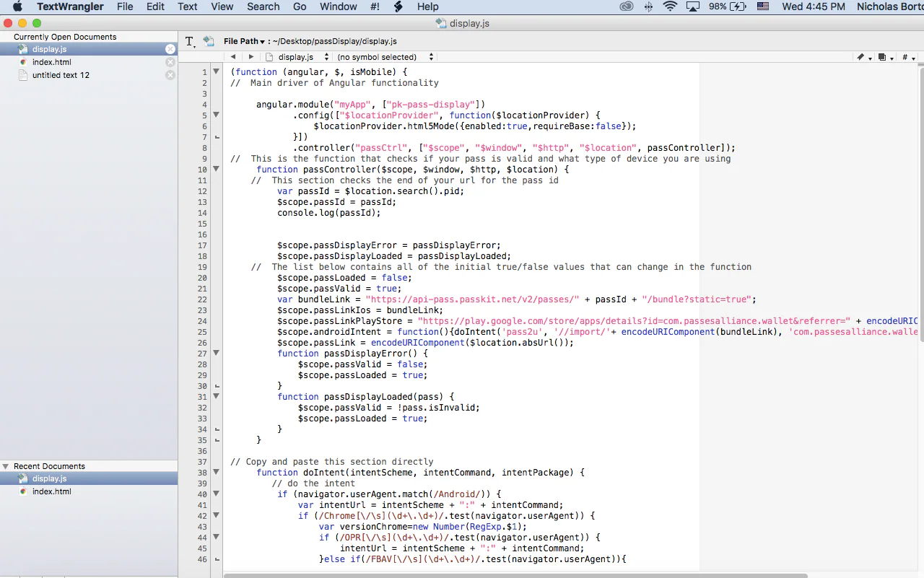Viewport: 924px width, 578px height.
Task: Select display.js under Recent Documents
Action: click(x=89, y=478)
